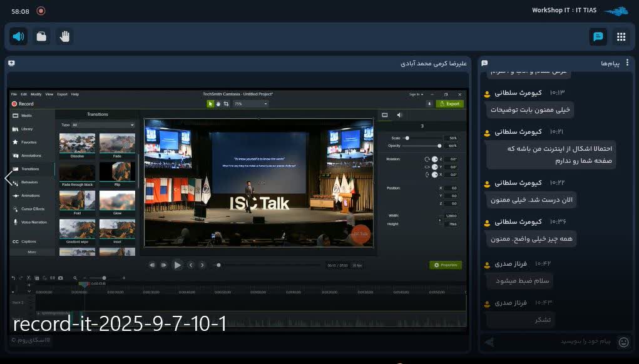639x364 pixels.
Task: Click the green Export button
Action: [x=449, y=104]
